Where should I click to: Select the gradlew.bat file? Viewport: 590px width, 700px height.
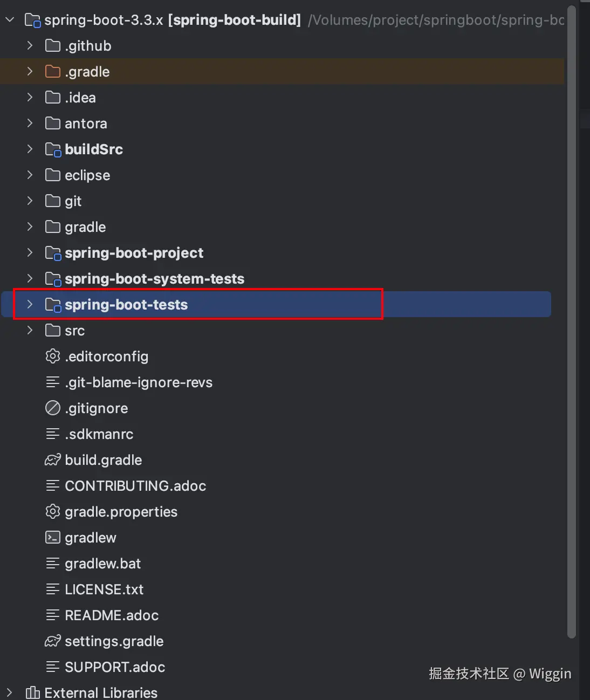[102, 564]
